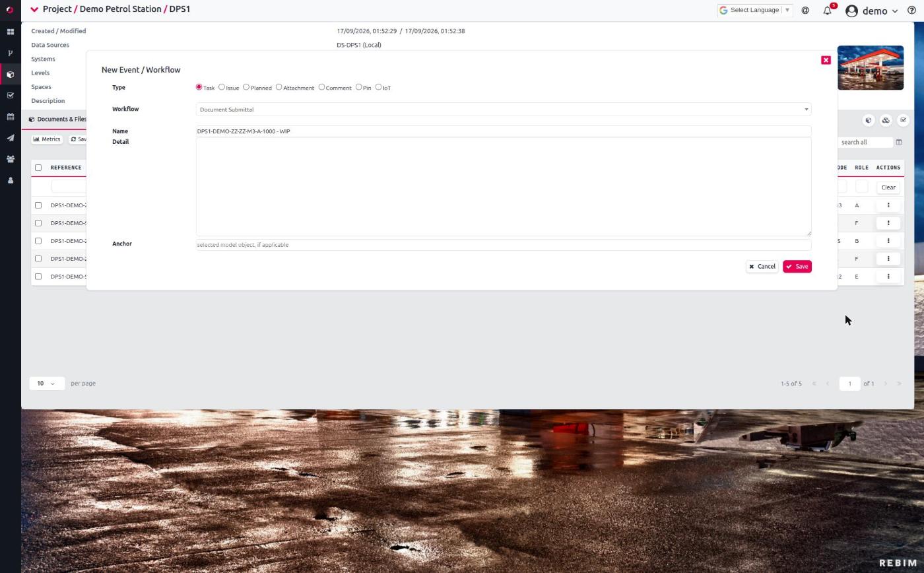Close the New Event / Workflow dialog

tap(826, 60)
